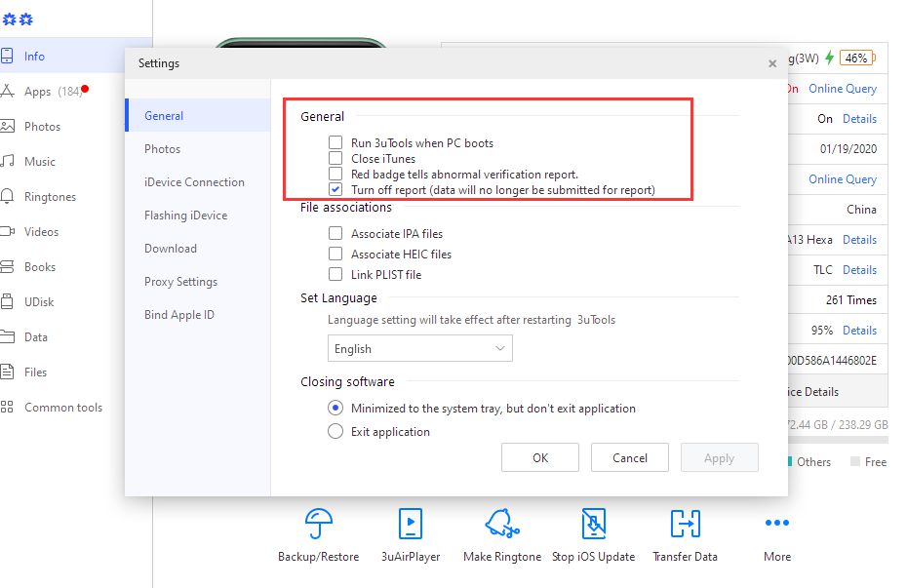Image resolution: width=907 pixels, height=588 pixels.
Task: Click Details link next to TLC
Action: pos(859,269)
